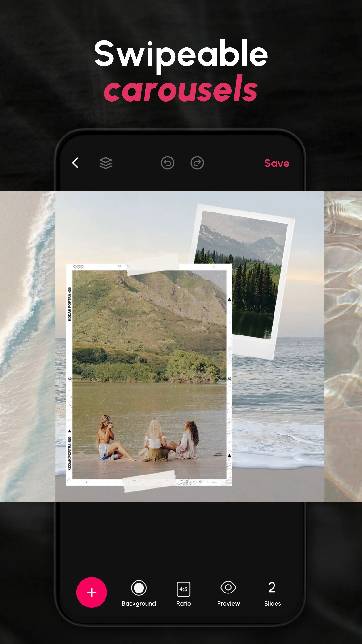Image resolution: width=362 pixels, height=644 pixels.
Task: Tap the Ratio label in toolbar
Action: (x=183, y=604)
